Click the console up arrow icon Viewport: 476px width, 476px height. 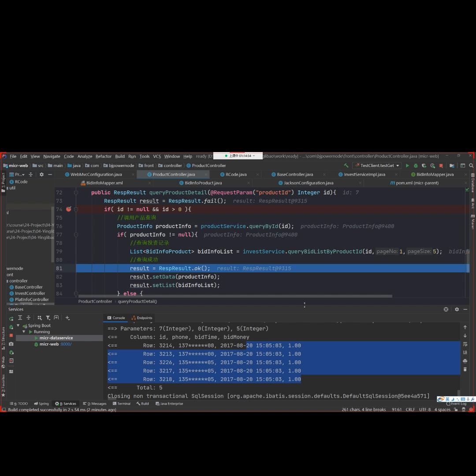coord(465,327)
